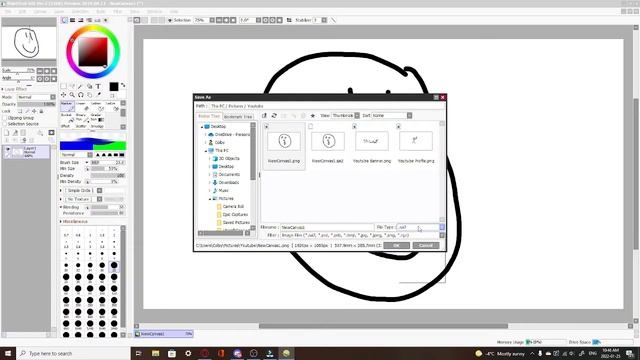Toggle the Clipping Group checkbox
This screenshot has width=640, height=360.
[4, 118]
